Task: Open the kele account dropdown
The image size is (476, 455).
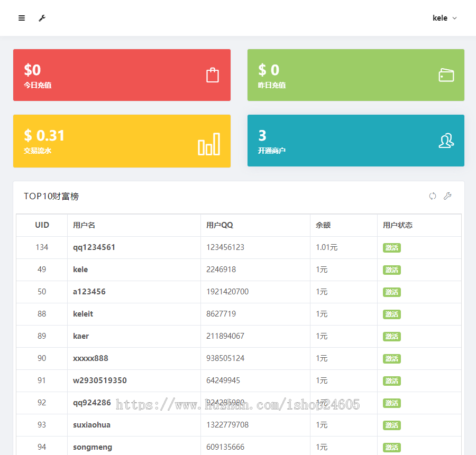Action: click(444, 17)
